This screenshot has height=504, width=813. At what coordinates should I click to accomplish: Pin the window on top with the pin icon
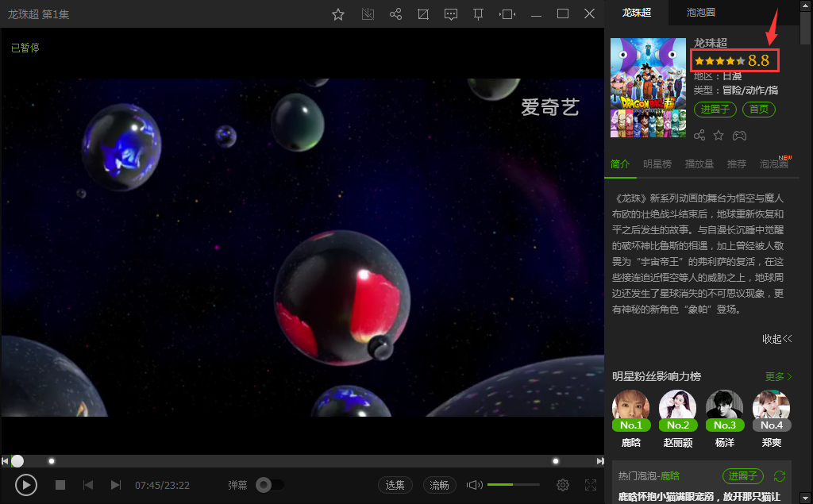pyautogui.click(x=478, y=14)
